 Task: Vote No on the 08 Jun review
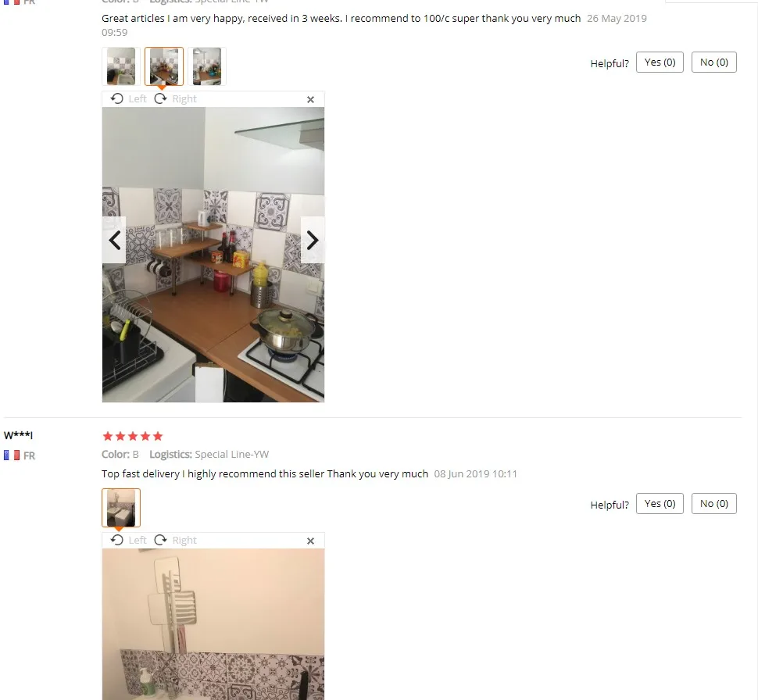(x=714, y=504)
